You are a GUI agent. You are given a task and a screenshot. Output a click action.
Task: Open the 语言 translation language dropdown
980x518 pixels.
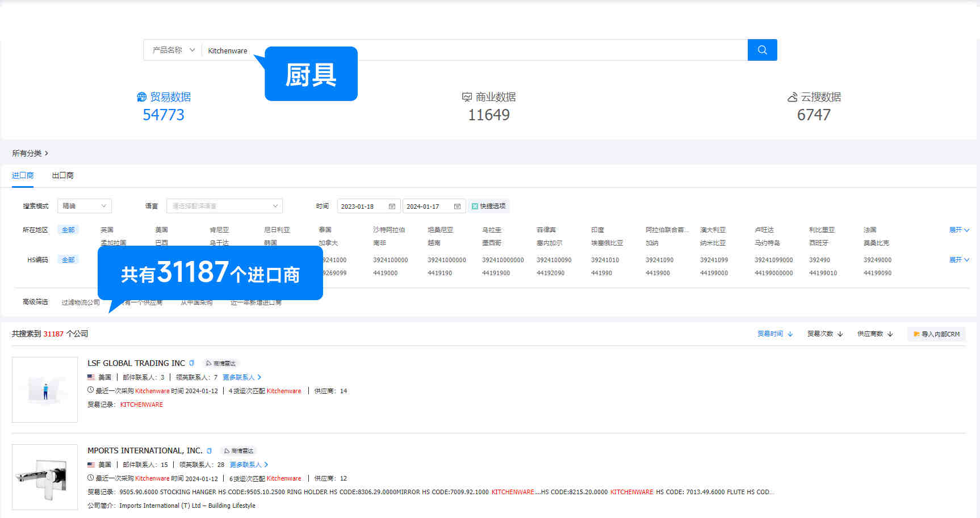[224, 206]
